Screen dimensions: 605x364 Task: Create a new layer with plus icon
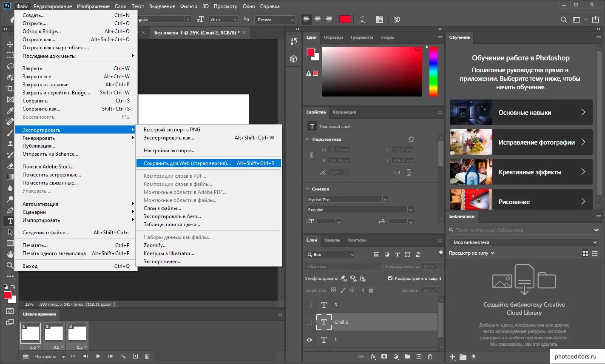tap(419, 357)
